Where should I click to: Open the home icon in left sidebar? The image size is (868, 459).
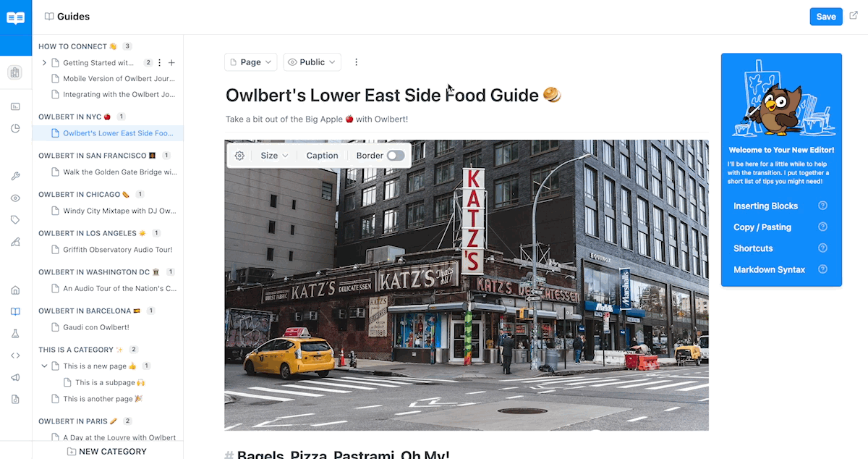coord(15,290)
